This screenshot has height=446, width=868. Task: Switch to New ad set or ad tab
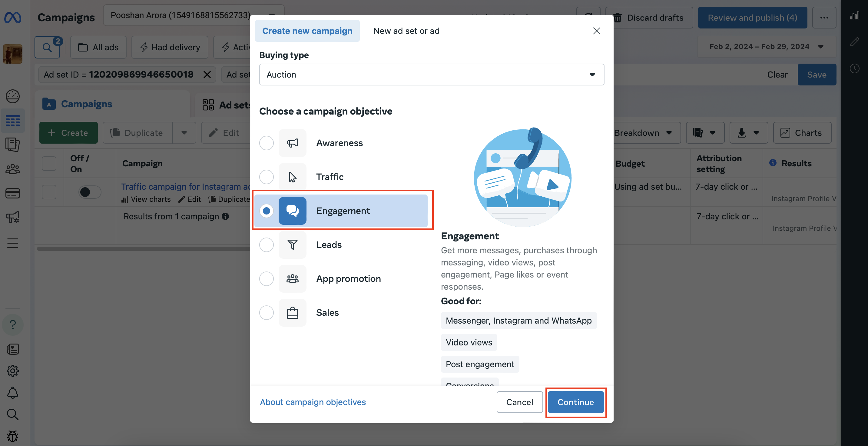(406, 31)
